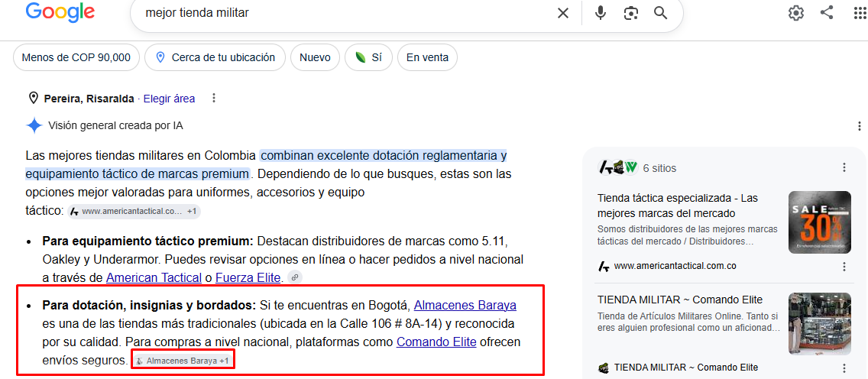The image size is (868, 379).
Task: Click SALE 30% thumbnail image
Action: point(820,222)
